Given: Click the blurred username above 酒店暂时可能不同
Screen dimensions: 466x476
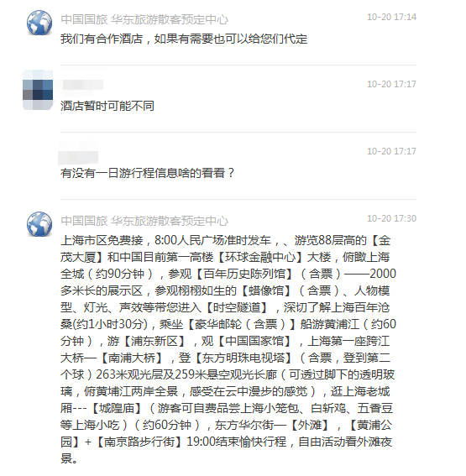Looking at the screenshot, I should click(x=82, y=85).
